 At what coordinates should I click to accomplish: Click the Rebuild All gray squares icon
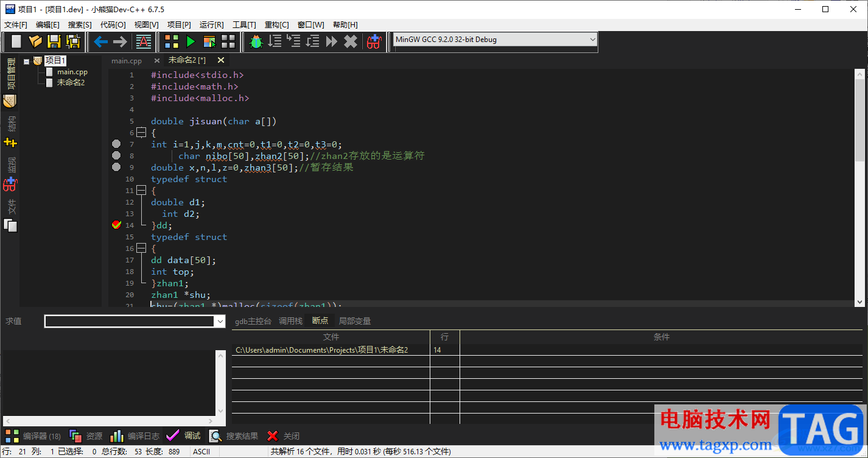pyautogui.click(x=228, y=41)
